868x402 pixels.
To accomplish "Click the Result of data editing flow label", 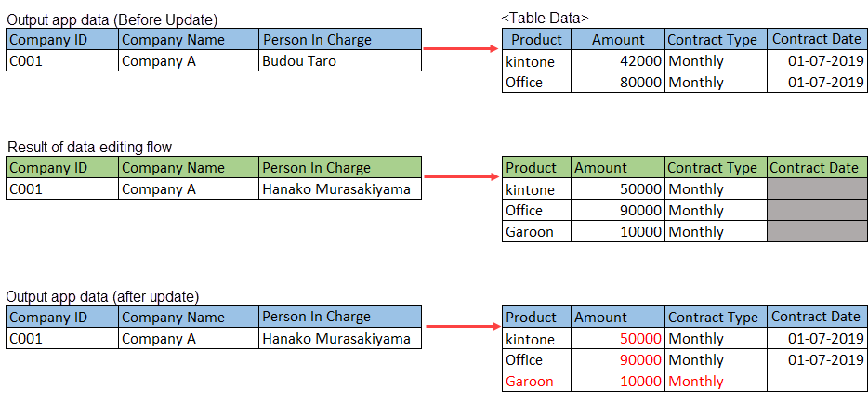I will coord(89,147).
